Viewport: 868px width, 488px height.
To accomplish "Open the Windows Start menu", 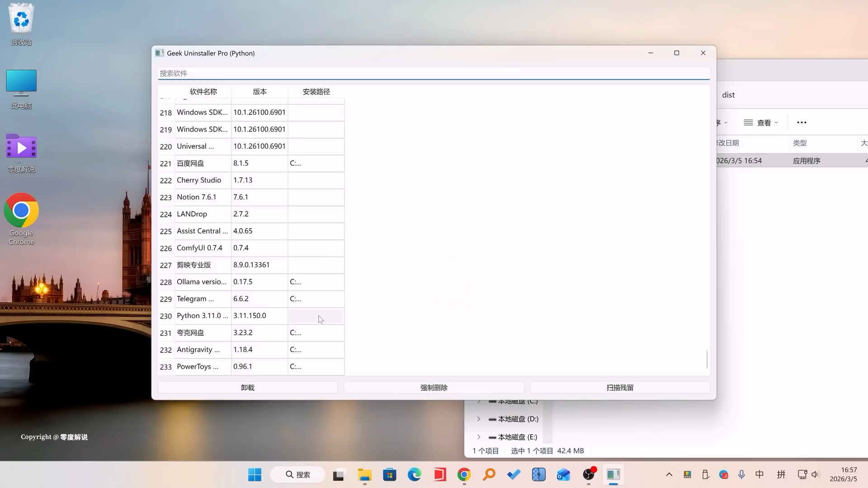I will point(255,475).
